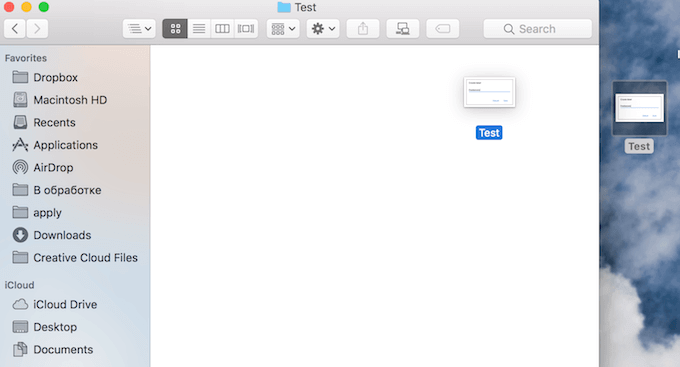
Task: Click the AirDrop radar icon
Action: click(20, 167)
